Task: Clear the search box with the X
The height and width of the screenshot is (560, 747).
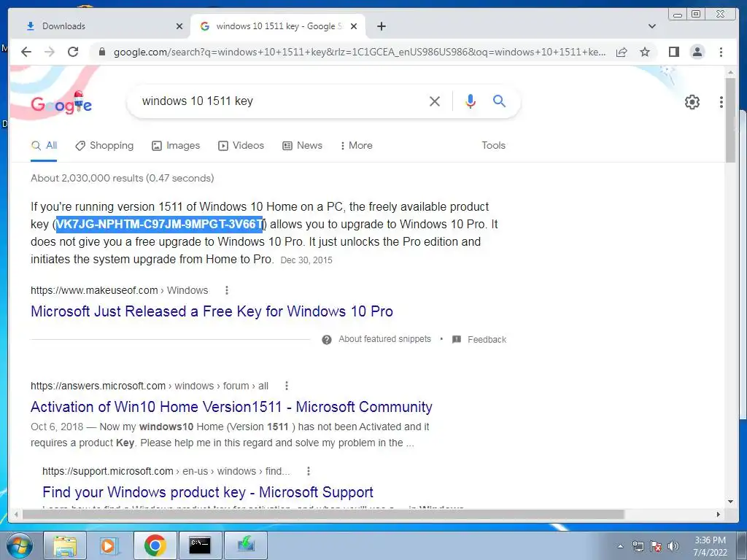Action: coord(435,101)
